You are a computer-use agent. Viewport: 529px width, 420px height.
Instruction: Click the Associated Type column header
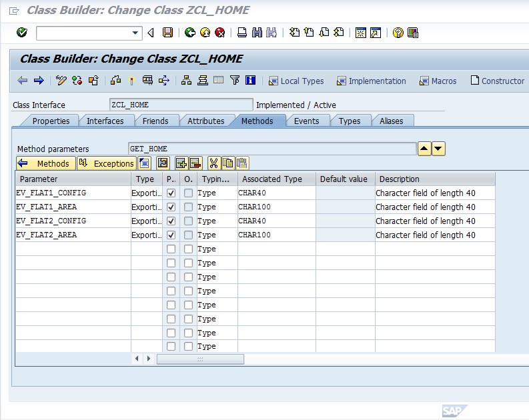point(277,179)
